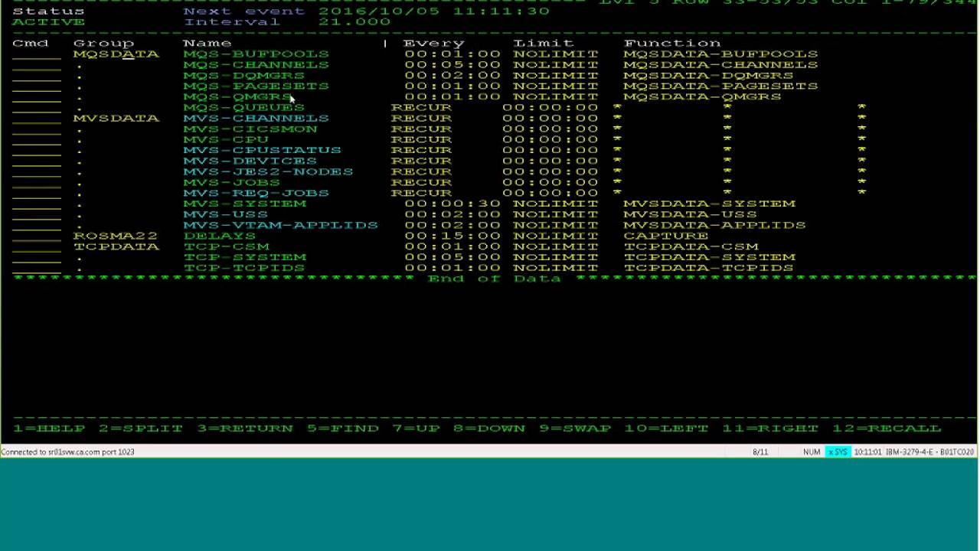Select the MVS-REQ-JOBS name entry
This screenshot has height=551, width=980.
point(256,194)
